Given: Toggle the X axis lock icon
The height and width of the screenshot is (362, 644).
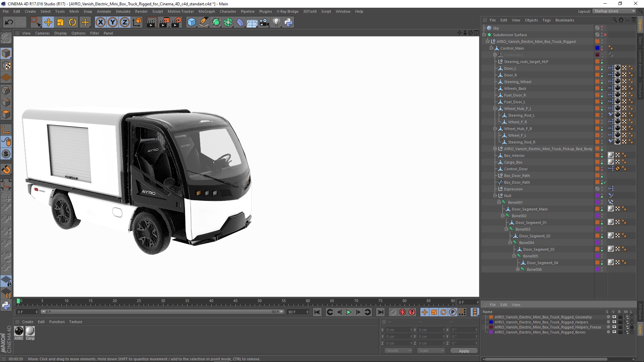Looking at the screenshot, I should click(100, 22).
